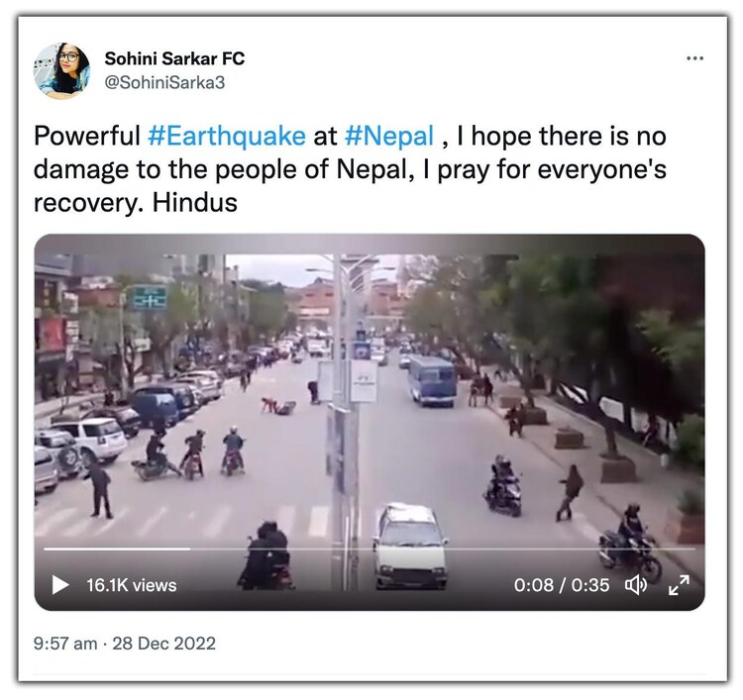Screen dimensions: 743x700
Task: Click the 0:08 / 0:35 time display
Action: click(562, 585)
